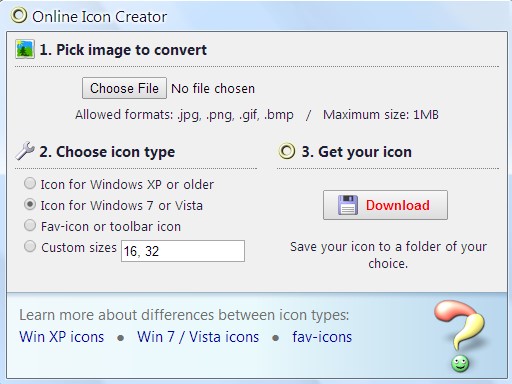Click the 'Pick image to convert' heading
This screenshot has height=384, width=512.
tap(123, 50)
